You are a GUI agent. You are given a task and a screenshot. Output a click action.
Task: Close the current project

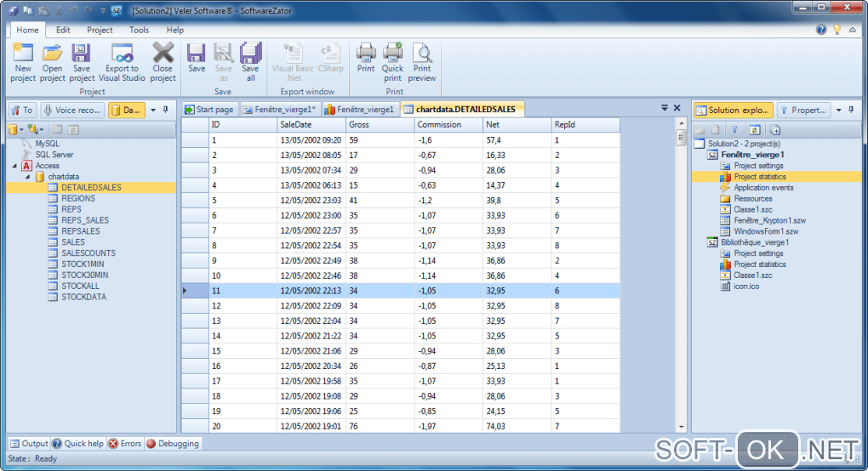163,62
